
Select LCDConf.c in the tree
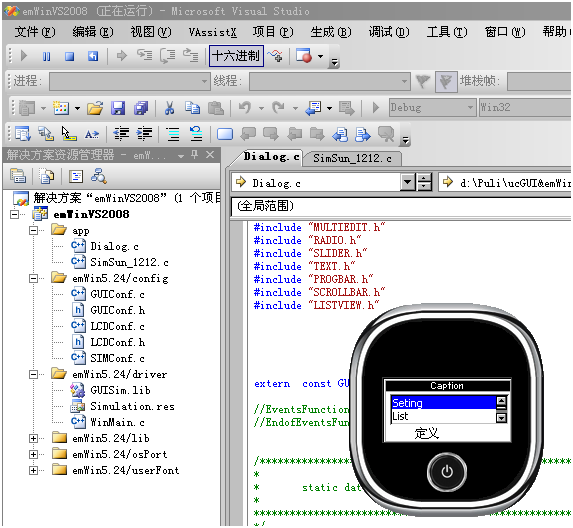(117, 326)
